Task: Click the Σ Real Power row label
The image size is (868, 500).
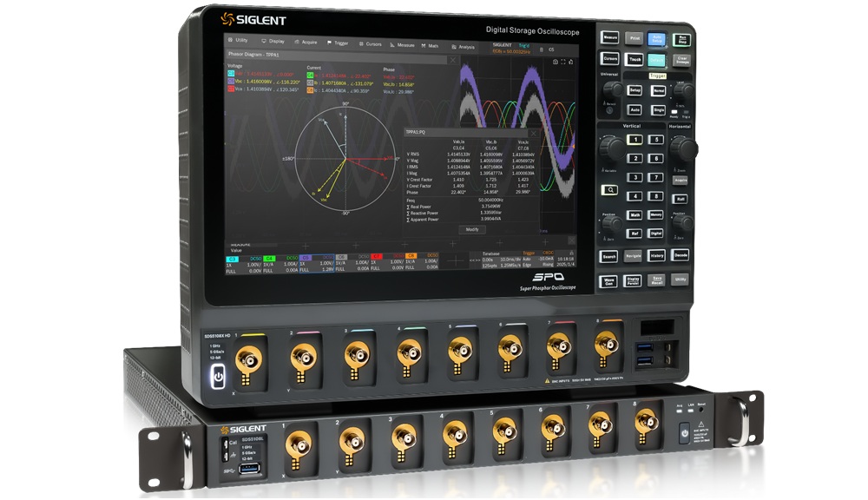Action: [419, 207]
